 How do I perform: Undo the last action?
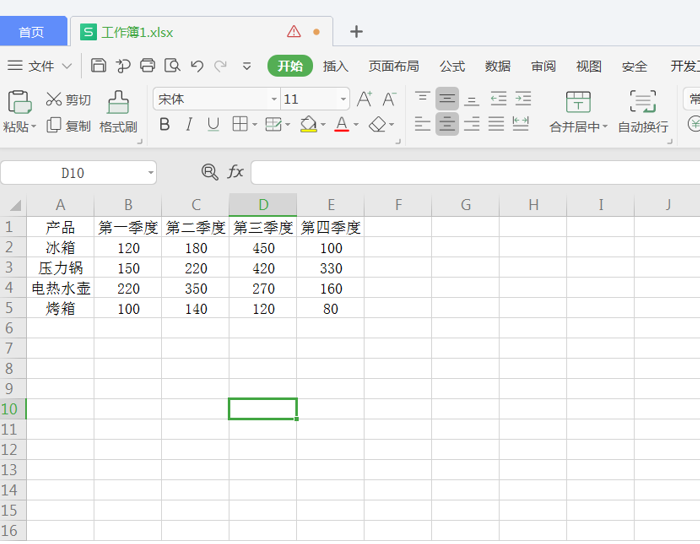coord(197,66)
